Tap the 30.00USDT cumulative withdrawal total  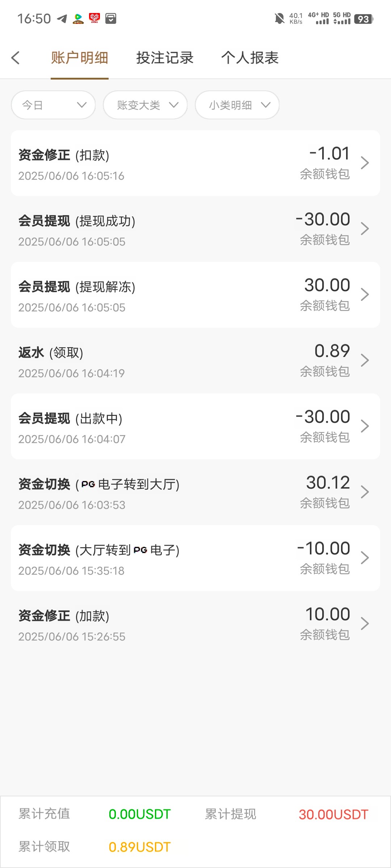pos(333,814)
